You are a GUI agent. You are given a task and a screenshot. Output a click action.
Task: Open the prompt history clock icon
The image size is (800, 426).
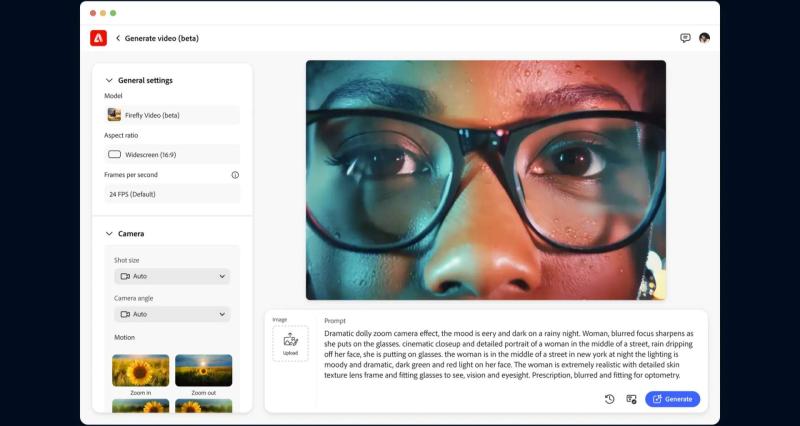(610, 399)
